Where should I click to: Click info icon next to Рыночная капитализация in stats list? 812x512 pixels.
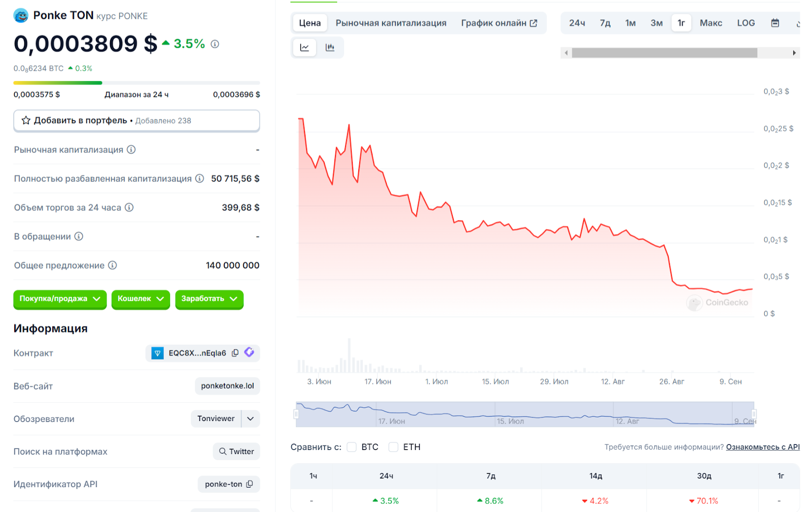point(131,150)
